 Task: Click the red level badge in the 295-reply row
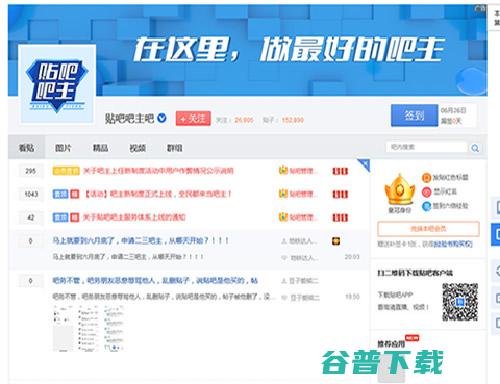click(340, 171)
